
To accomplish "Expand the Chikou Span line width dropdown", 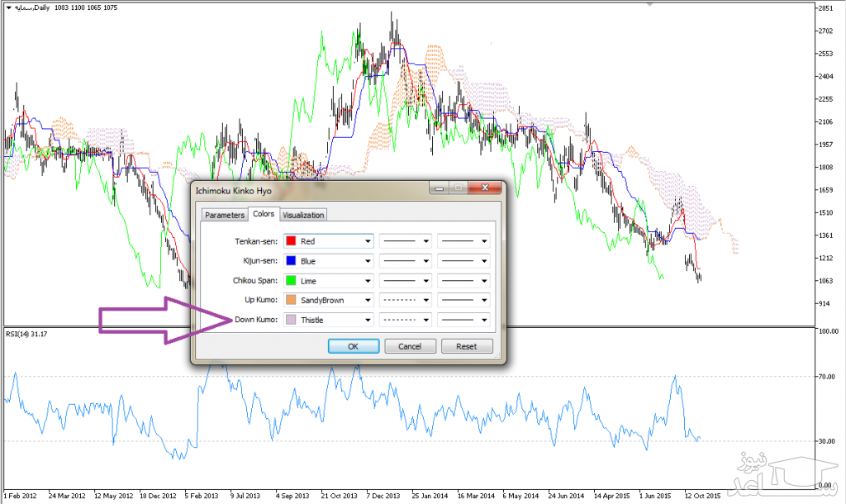I will [x=463, y=281].
